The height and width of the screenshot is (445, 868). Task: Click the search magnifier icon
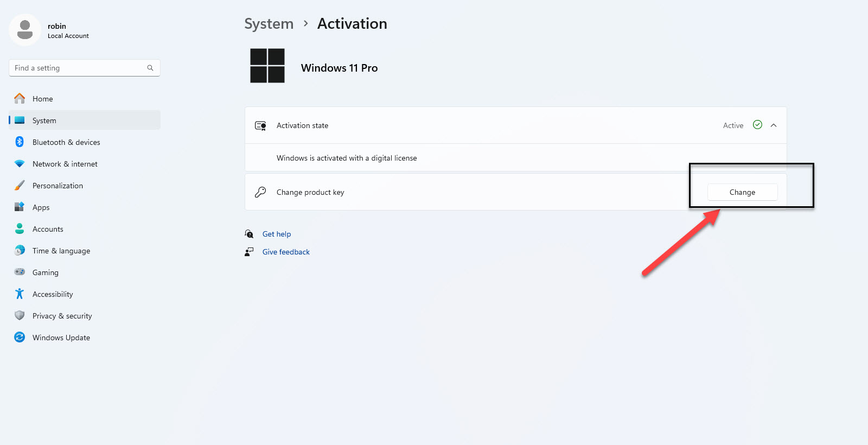(150, 68)
